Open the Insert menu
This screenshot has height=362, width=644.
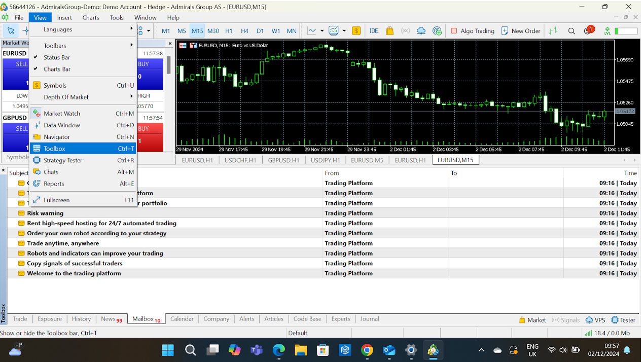point(64,17)
